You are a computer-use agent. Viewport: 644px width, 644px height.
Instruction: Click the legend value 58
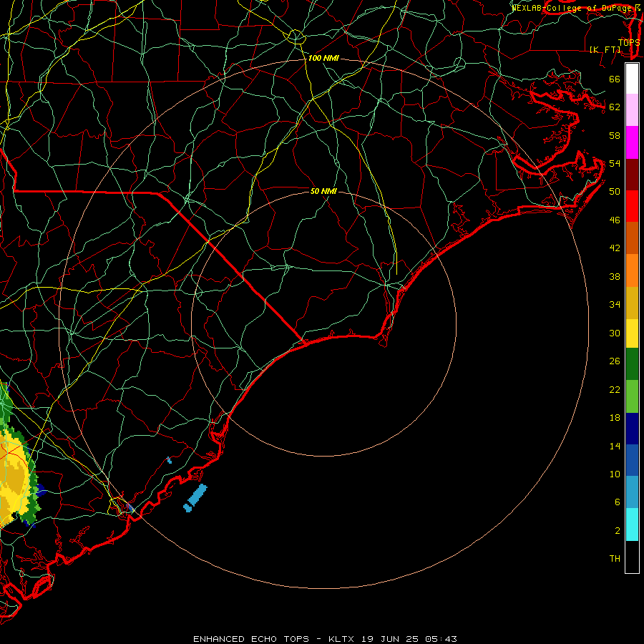click(615, 135)
